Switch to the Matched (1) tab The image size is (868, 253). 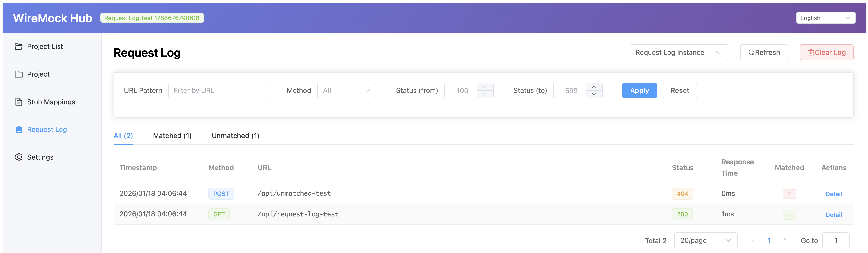click(172, 136)
